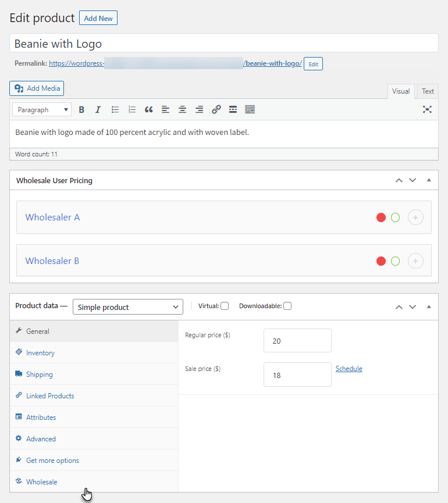Toggle bold formatting in the editor
This screenshot has width=448, height=503.
point(81,110)
